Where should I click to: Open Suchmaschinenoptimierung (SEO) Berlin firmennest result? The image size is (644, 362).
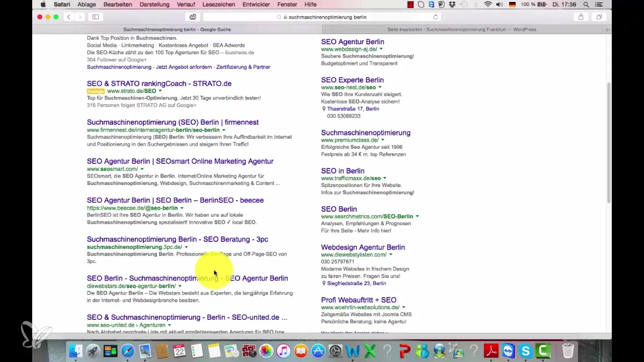coord(173,122)
